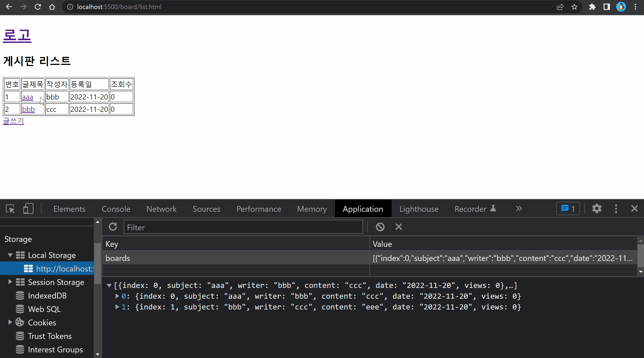Toggle the device toolbar icon
The image size is (644, 358).
28,209
